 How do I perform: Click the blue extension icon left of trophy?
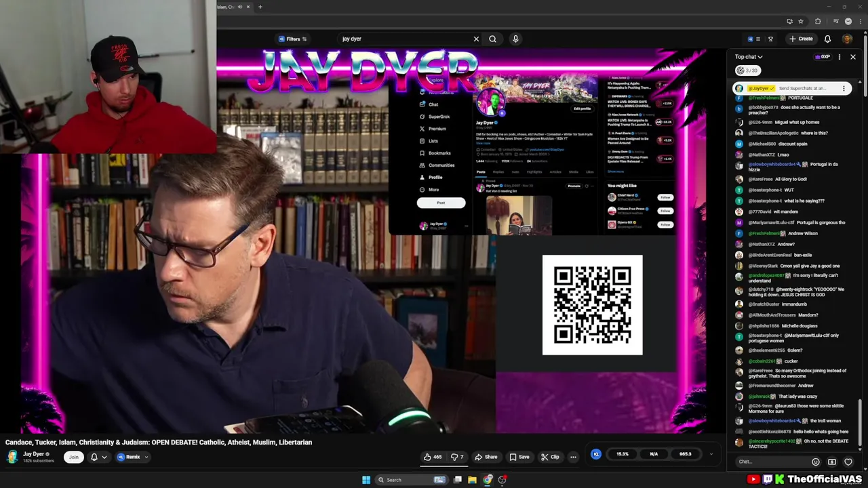pos(750,39)
